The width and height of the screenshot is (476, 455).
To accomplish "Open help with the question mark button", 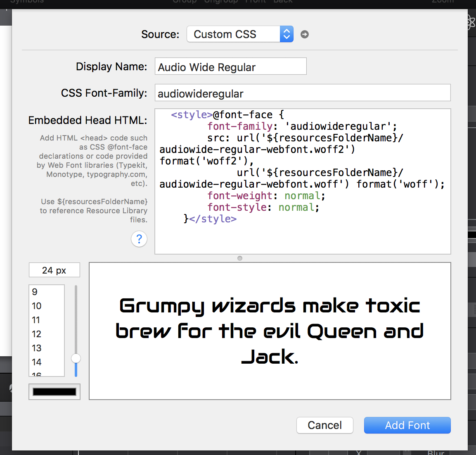I will 139,239.
